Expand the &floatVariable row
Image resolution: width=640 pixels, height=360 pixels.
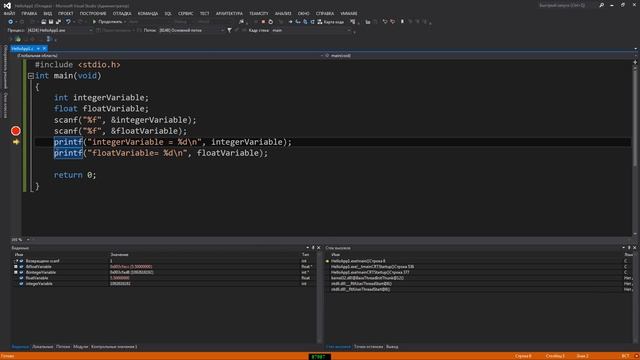coord(16,267)
